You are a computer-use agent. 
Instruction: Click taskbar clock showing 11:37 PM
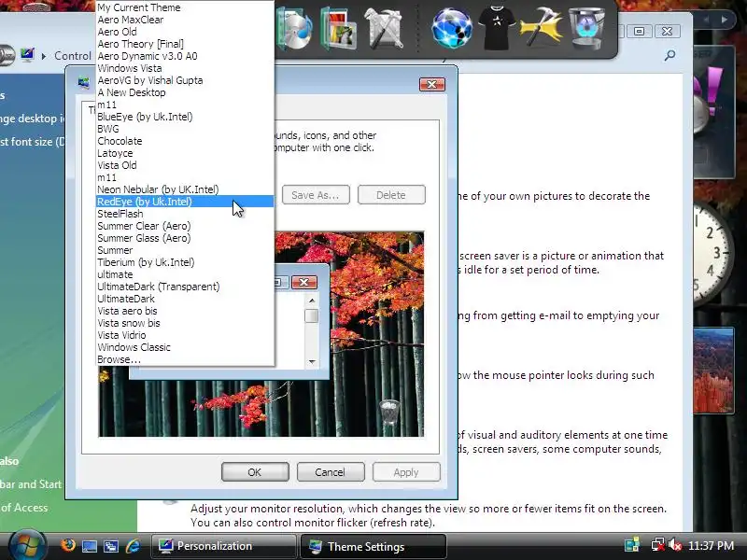pos(711,545)
